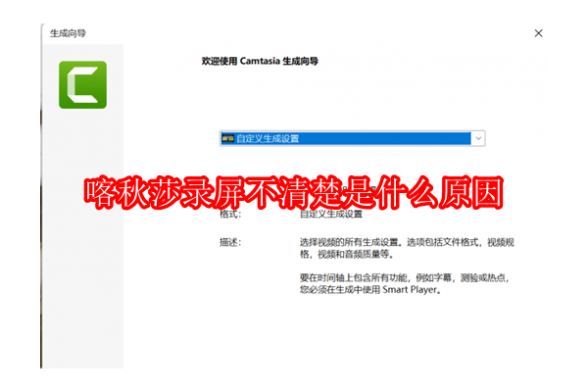Screen dimensions: 588x392
Task: Click the line mentioning Smart Player
Action: [370, 290]
